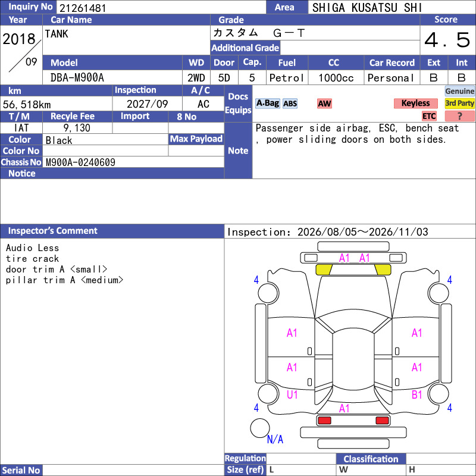Click the Genuine badge

point(459,91)
